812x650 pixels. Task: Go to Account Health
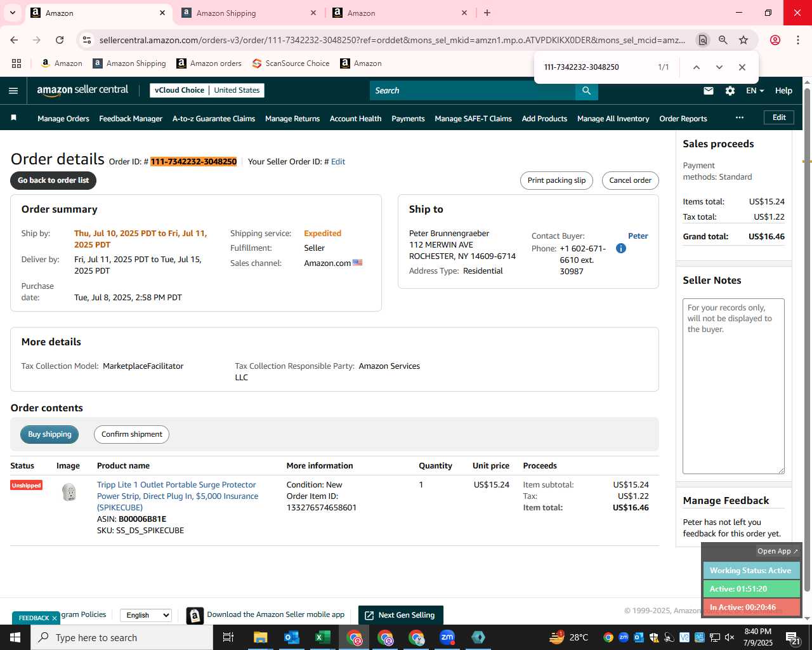pyautogui.click(x=356, y=119)
